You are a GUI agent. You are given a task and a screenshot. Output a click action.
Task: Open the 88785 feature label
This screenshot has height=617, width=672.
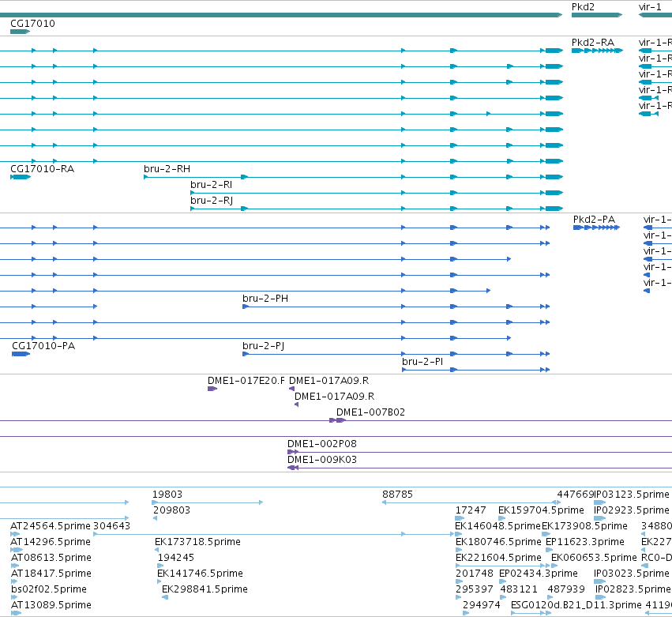pyautogui.click(x=397, y=495)
